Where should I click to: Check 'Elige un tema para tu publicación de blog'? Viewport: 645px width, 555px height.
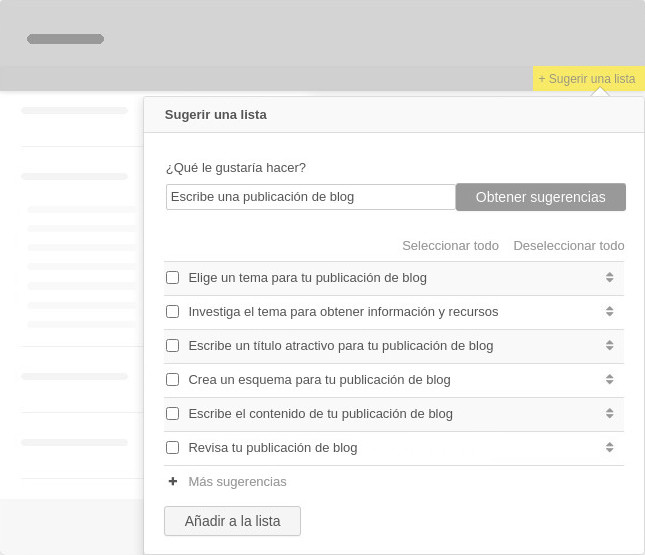172,278
